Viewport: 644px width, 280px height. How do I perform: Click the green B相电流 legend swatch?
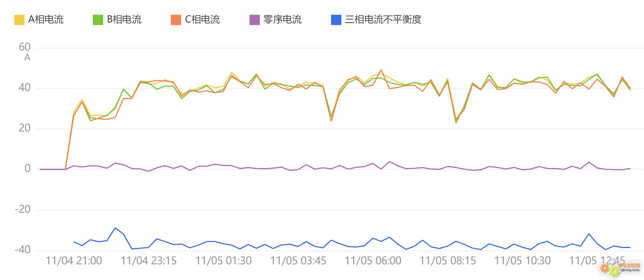coord(98,20)
